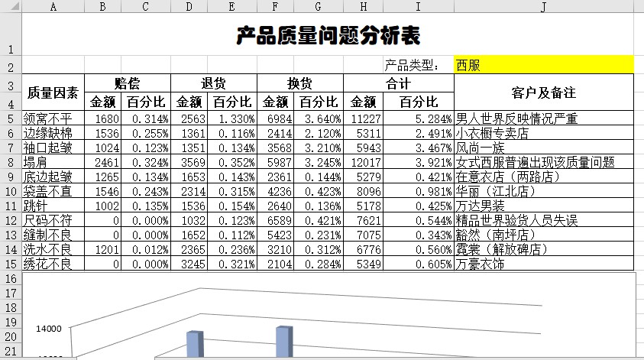The height and width of the screenshot is (360, 644).
Task: Select the 塌肩 quality factor cell
Action: pyautogui.click(x=53, y=162)
